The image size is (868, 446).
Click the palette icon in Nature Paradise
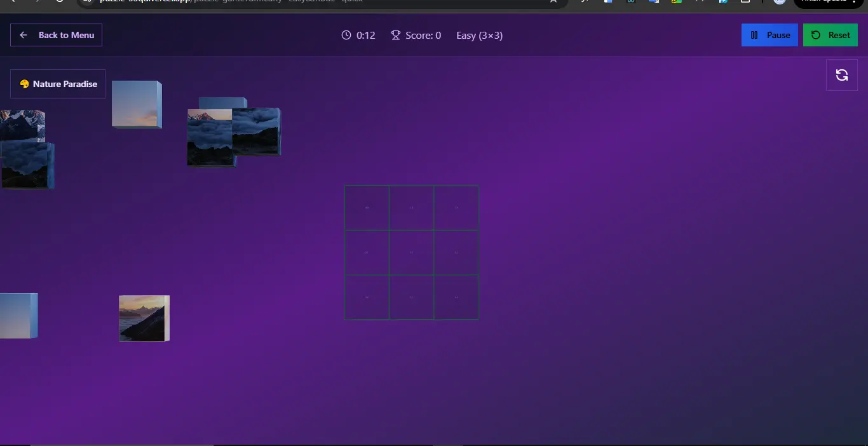[24, 84]
